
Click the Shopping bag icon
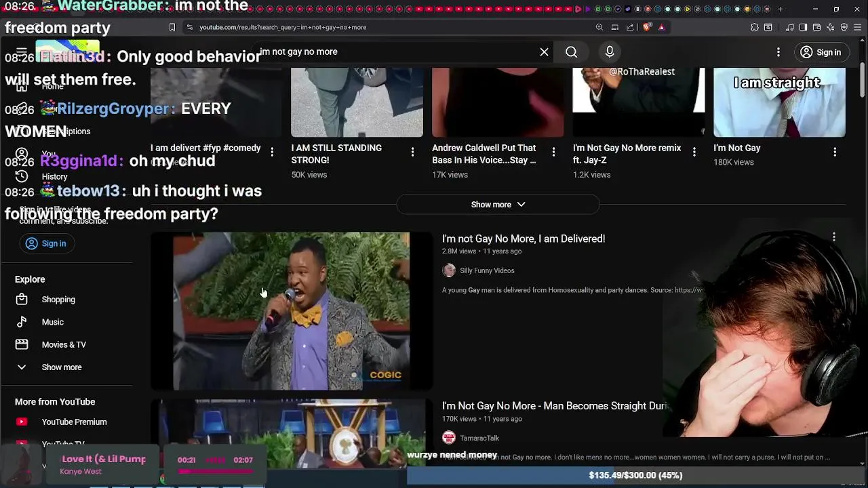[22, 299]
